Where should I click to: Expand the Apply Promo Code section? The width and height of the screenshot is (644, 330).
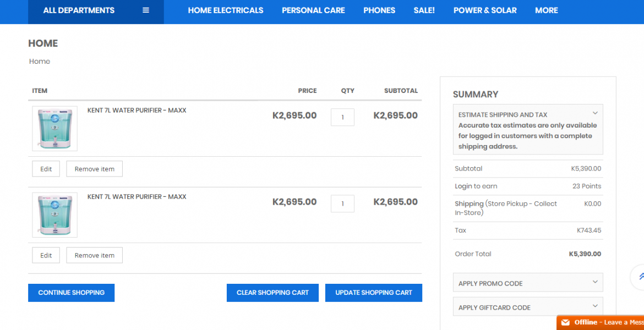click(528, 283)
